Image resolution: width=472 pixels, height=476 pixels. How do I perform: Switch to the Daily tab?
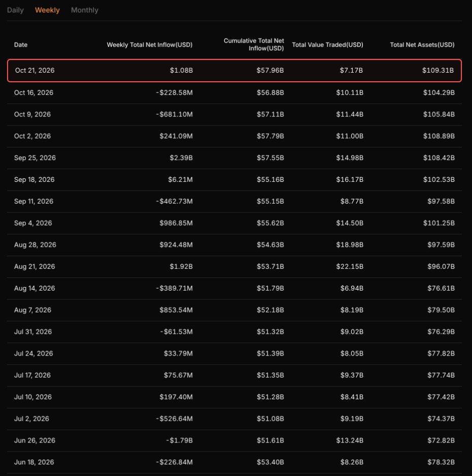pos(15,10)
